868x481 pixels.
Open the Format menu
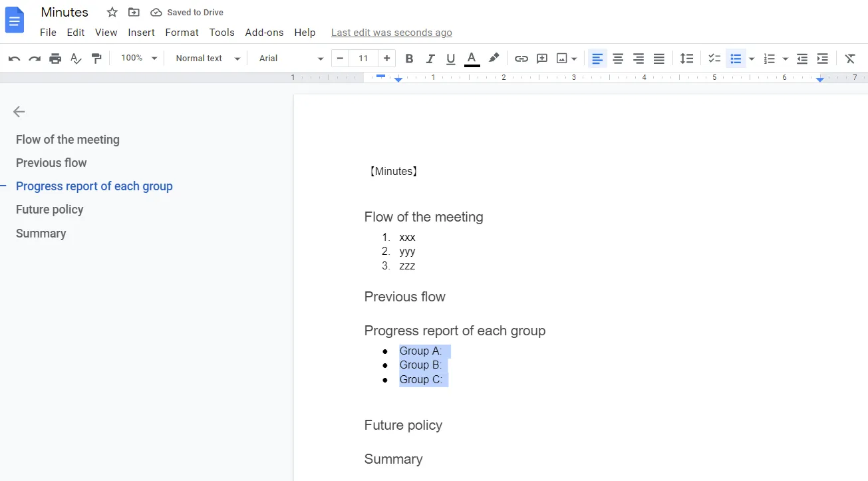(182, 33)
